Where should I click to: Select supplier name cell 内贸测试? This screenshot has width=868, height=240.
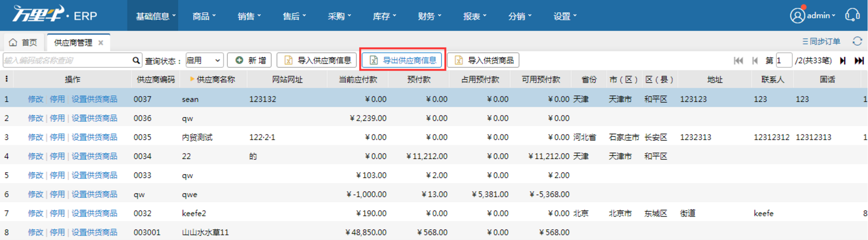[x=197, y=137]
